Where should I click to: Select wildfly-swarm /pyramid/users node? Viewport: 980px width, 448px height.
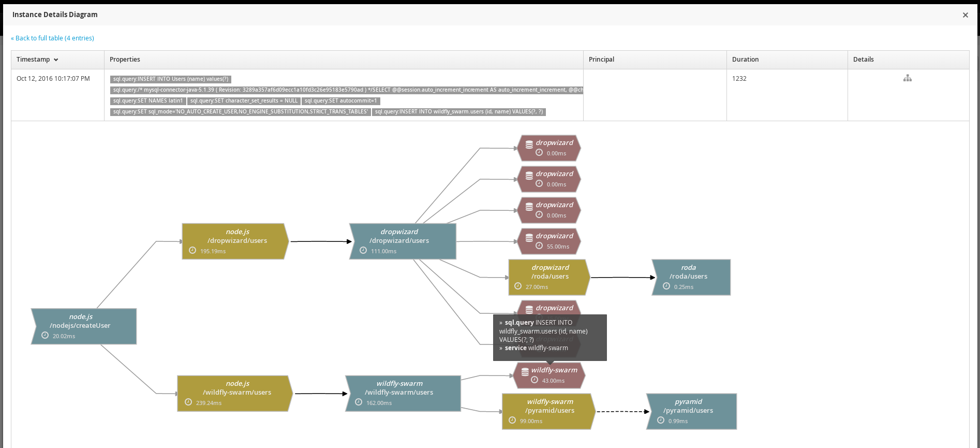click(548, 412)
